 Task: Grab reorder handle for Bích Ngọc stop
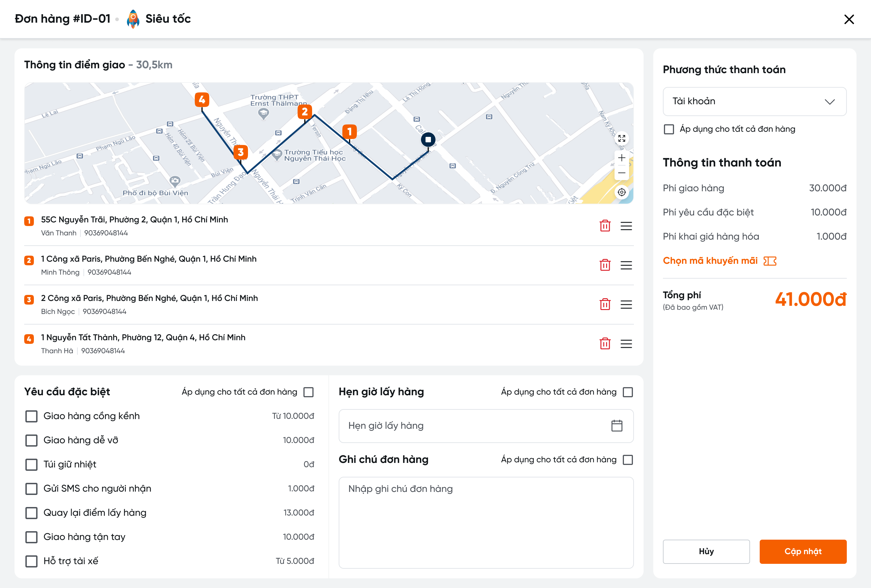(x=626, y=304)
